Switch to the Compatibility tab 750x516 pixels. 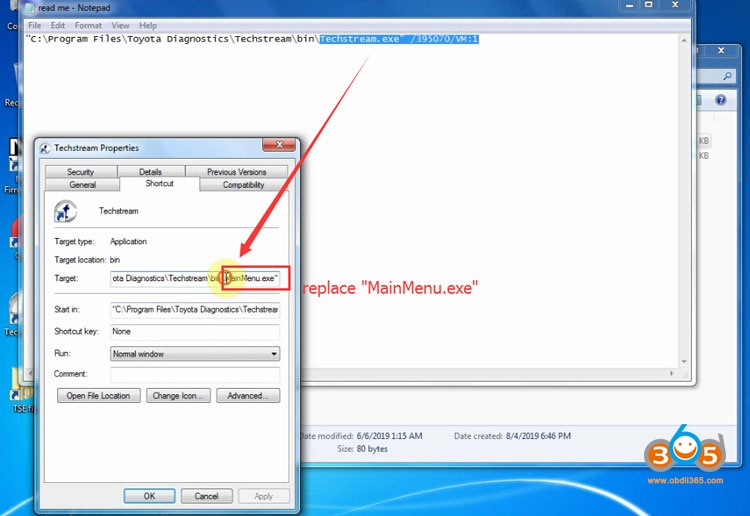click(x=243, y=185)
